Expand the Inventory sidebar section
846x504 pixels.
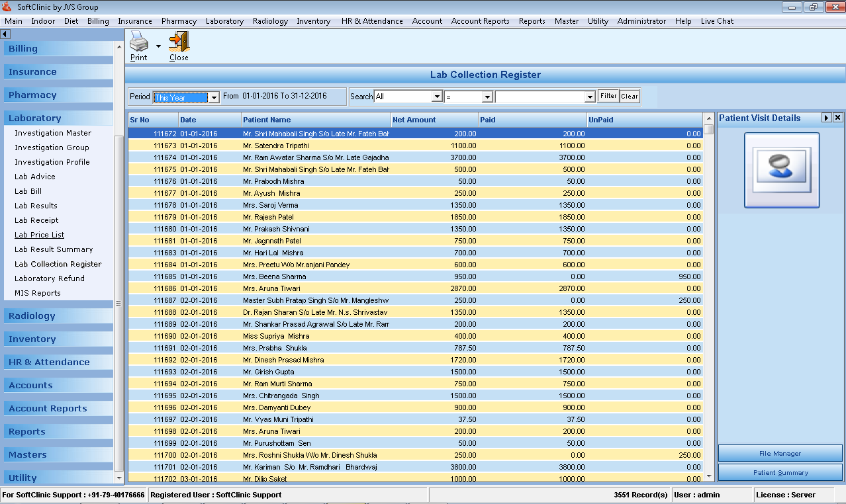coord(58,339)
